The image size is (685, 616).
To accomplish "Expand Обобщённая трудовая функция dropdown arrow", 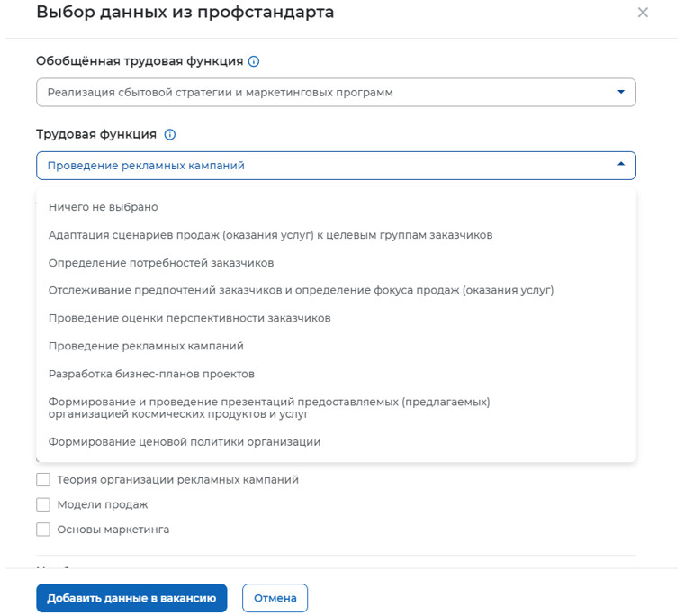I will (620, 92).
